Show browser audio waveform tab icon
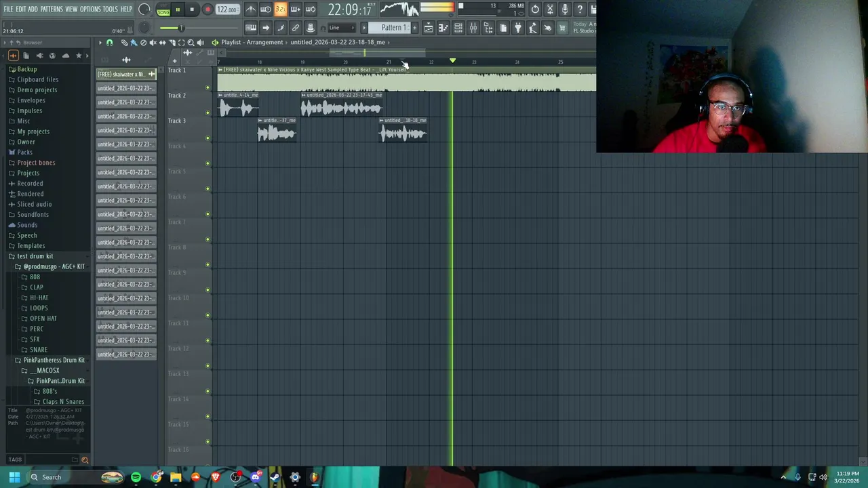 coord(14,56)
